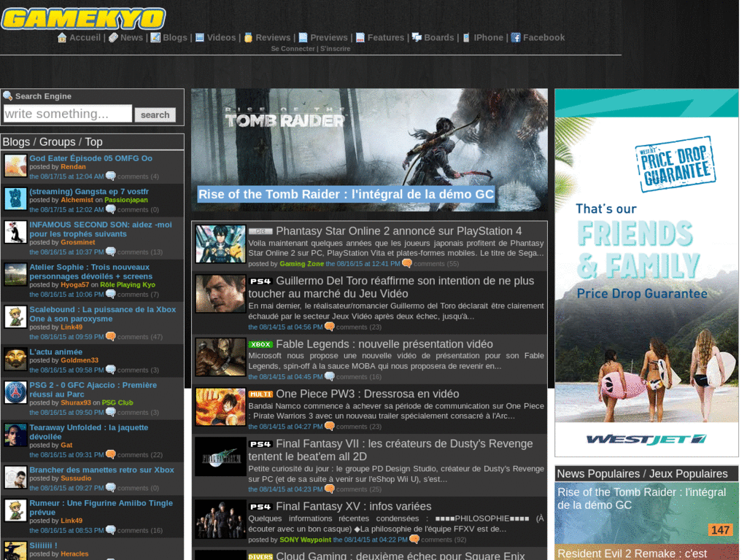The height and width of the screenshot is (560, 747).
Task: Click the Boards chat icon
Action: click(x=417, y=38)
